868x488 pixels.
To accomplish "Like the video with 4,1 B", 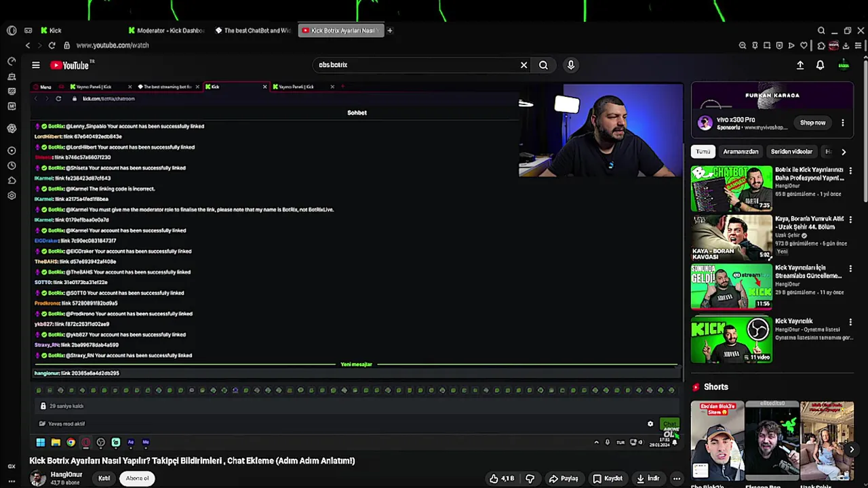I will [502, 479].
